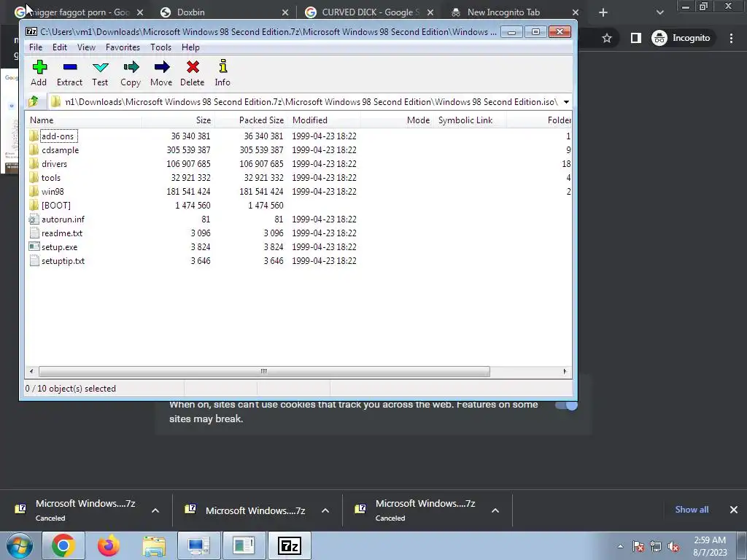Toggle the third-party cookies switch
Image resolution: width=747 pixels, height=560 pixels.
(x=566, y=405)
